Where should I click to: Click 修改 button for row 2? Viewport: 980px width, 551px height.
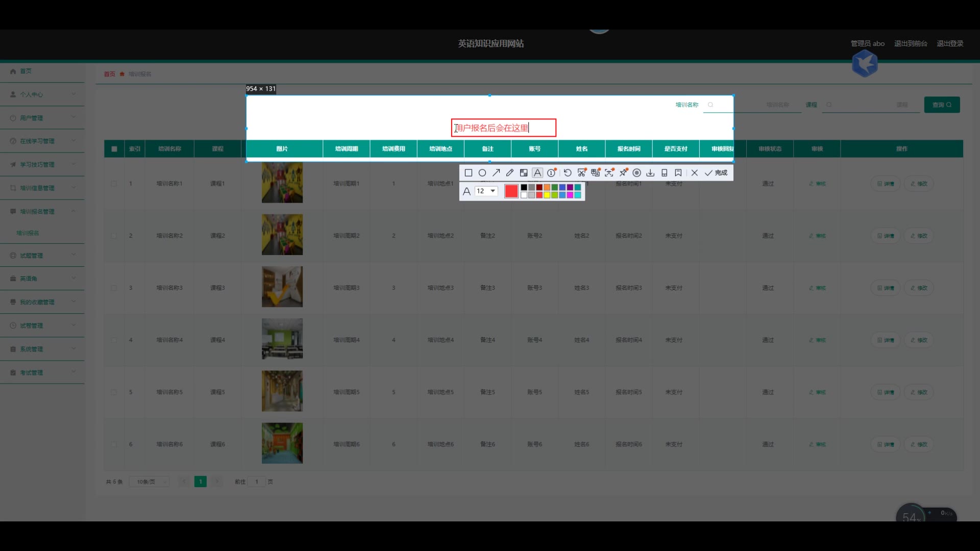point(919,236)
